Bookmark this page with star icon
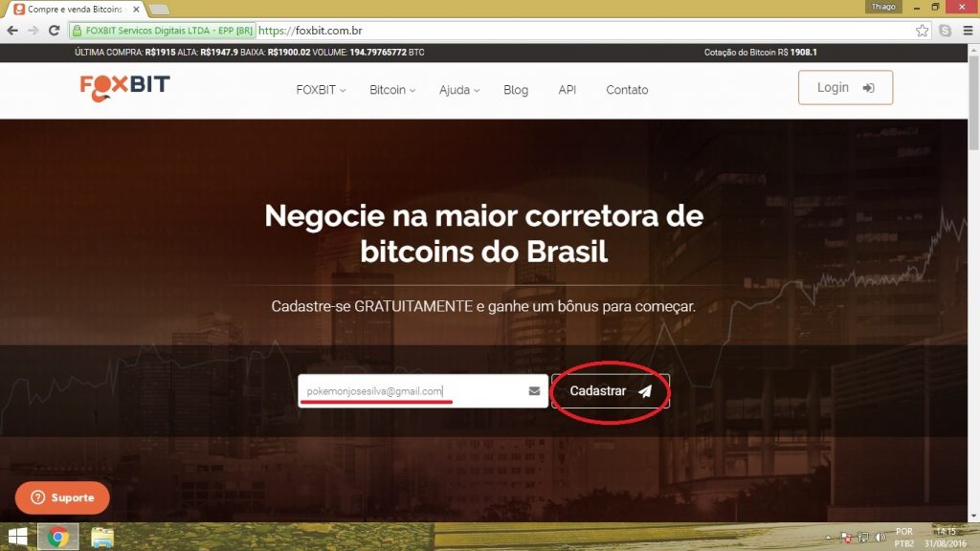The width and height of the screenshot is (980, 551). pyautogui.click(x=922, y=31)
